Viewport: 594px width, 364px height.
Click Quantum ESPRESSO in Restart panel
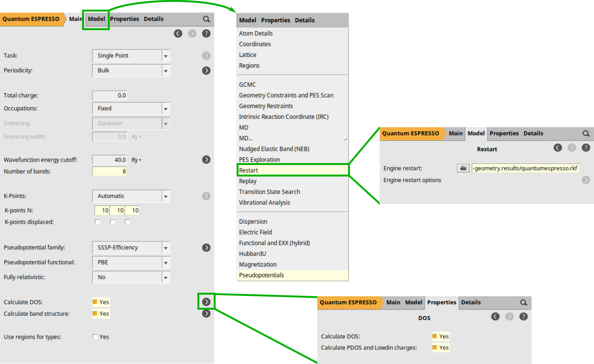[x=412, y=133]
